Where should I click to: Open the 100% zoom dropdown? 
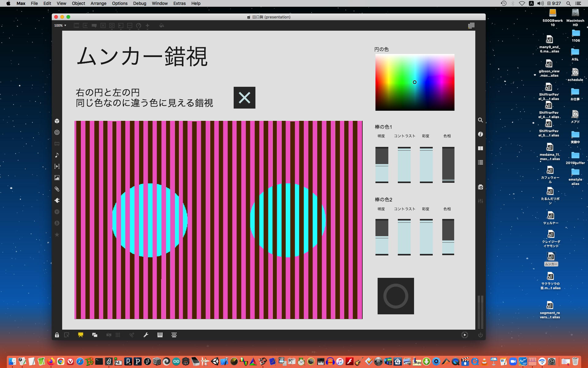pyautogui.click(x=60, y=26)
